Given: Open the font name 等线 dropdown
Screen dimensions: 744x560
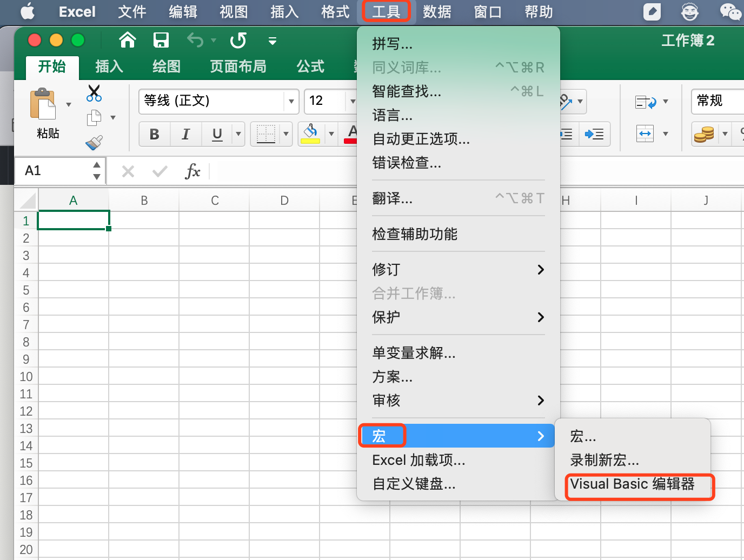Looking at the screenshot, I should 291,101.
